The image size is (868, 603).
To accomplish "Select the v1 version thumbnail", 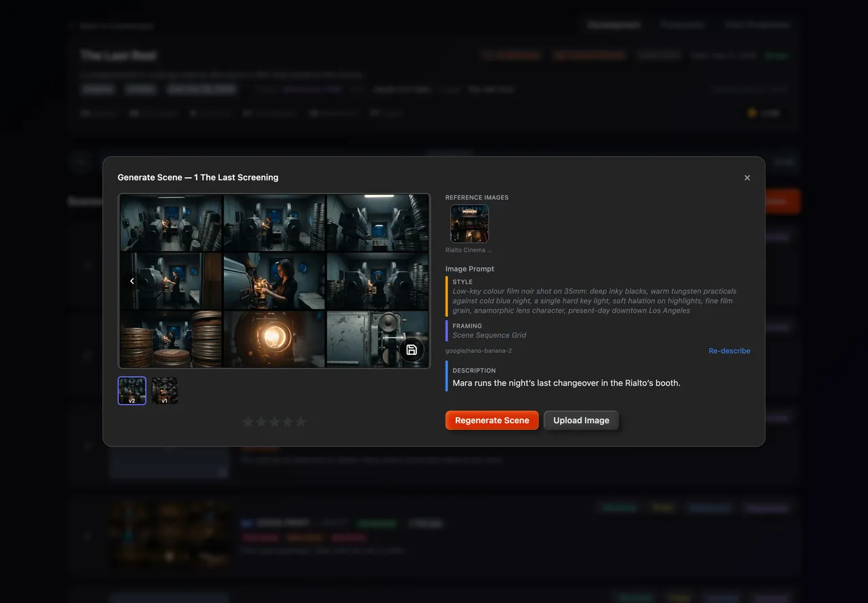I will click(165, 391).
